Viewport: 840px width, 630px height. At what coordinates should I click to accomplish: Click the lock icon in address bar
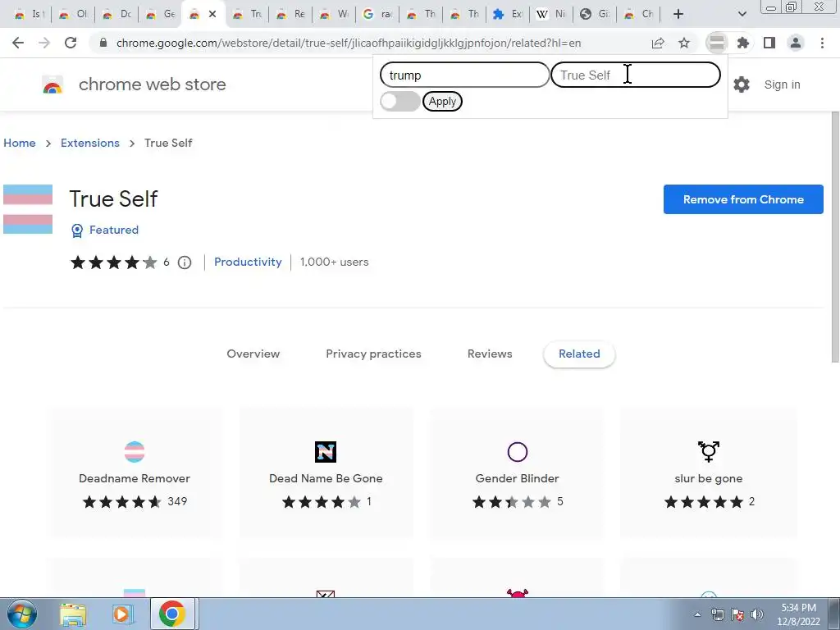tap(103, 43)
